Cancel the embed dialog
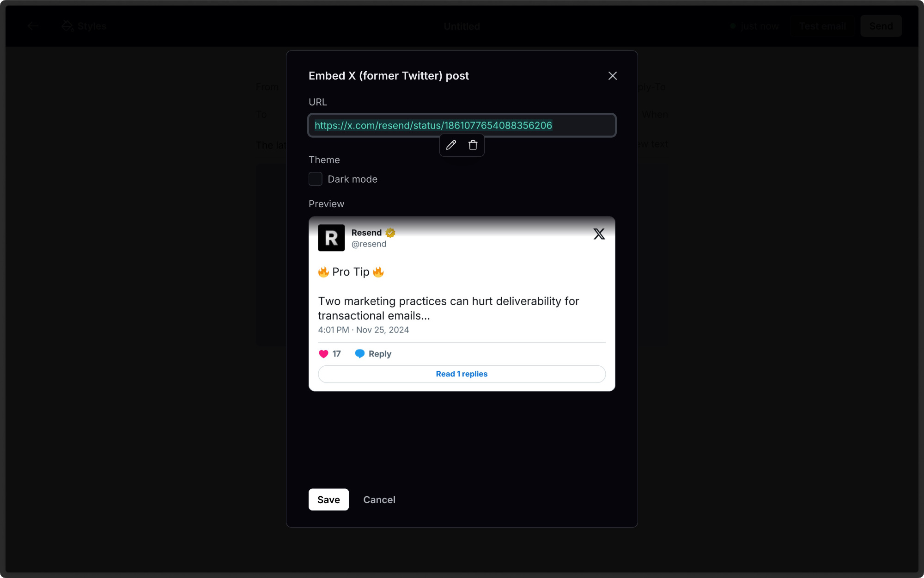924x578 pixels. coord(379,499)
